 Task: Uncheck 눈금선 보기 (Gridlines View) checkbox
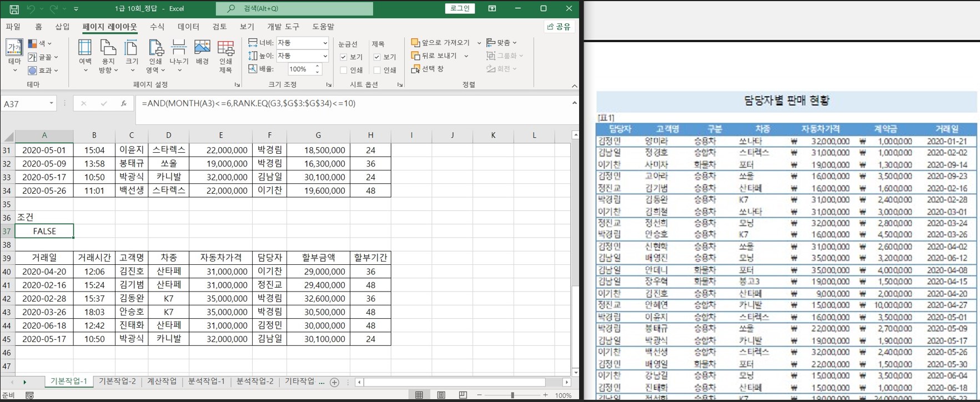coord(344,57)
